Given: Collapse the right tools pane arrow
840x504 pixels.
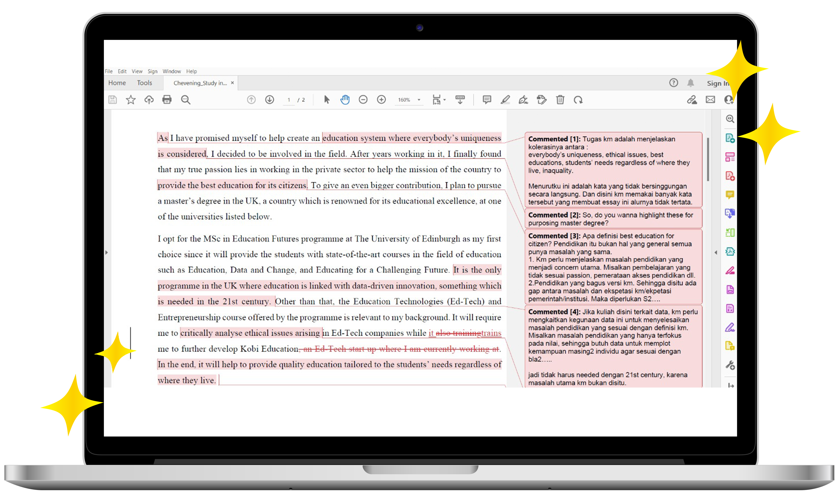Looking at the screenshot, I should point(716,252).
